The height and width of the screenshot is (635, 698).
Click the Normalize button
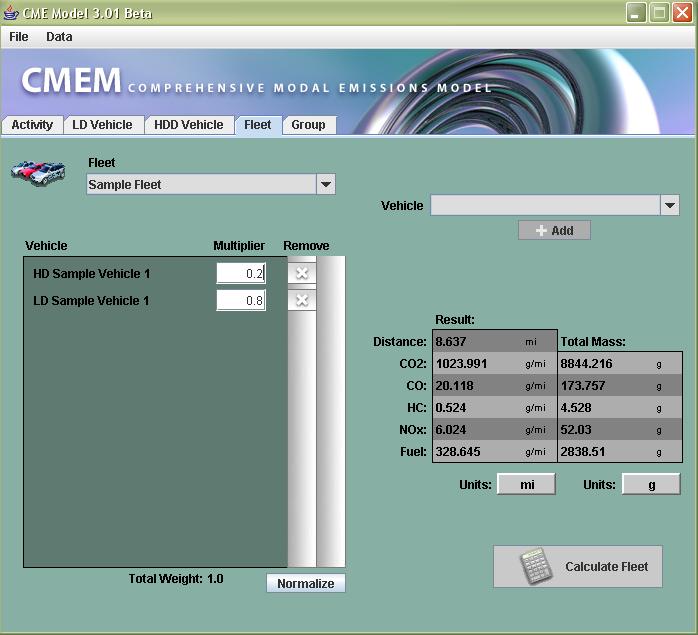(305, 583)
